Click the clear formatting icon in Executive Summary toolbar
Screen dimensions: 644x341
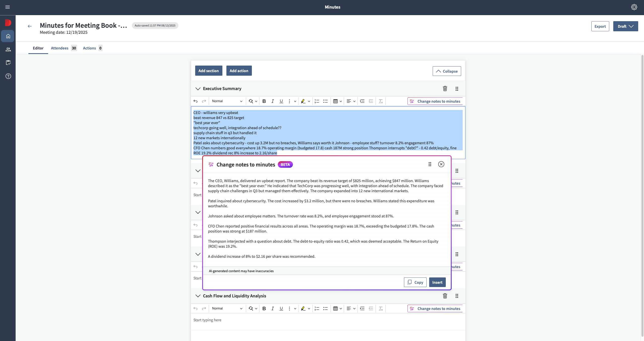[381, 101]
